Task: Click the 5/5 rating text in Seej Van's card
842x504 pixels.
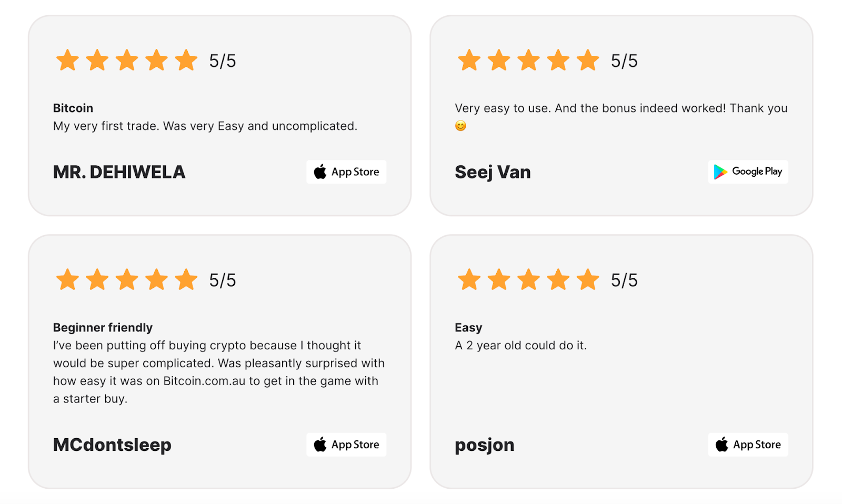Action: click(624, 60)
